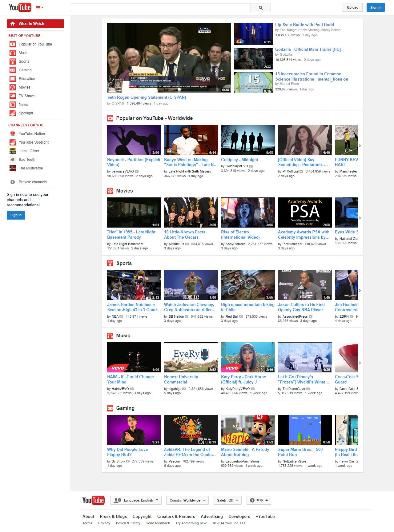The width and height of the screenshot is (394, 532).
Task: Open Why Did People Love Flappy Bird
Action: (127, 452)
